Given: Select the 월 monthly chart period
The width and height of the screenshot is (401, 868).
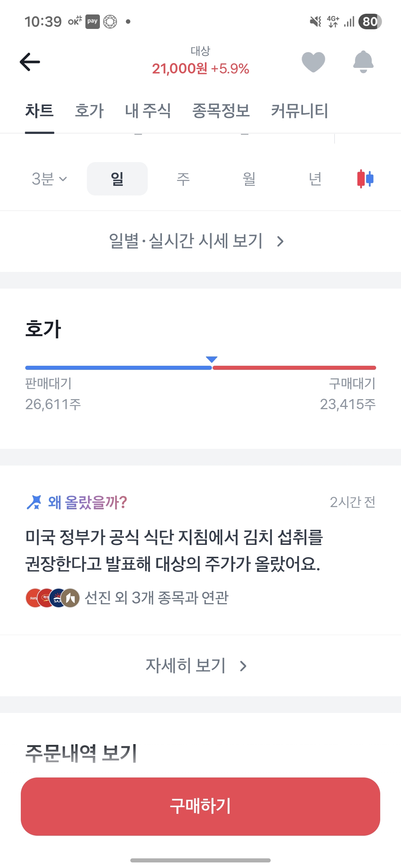Looking at the screenshot, I should pos(249,179).
